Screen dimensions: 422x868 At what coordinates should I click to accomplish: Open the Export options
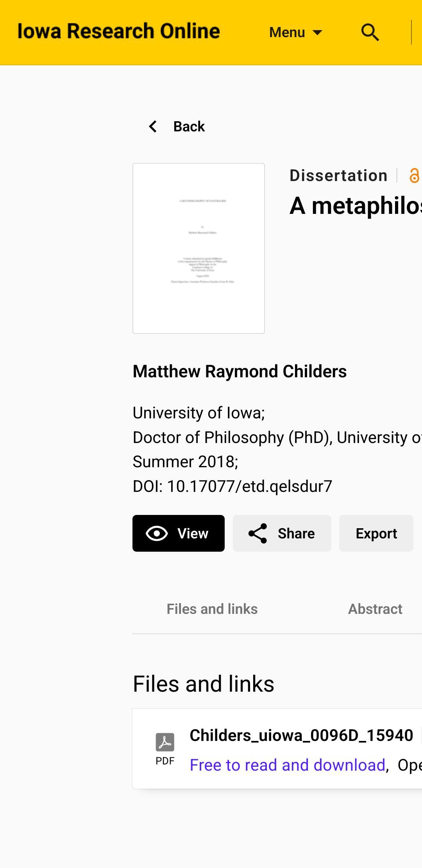tap(376, 533)
